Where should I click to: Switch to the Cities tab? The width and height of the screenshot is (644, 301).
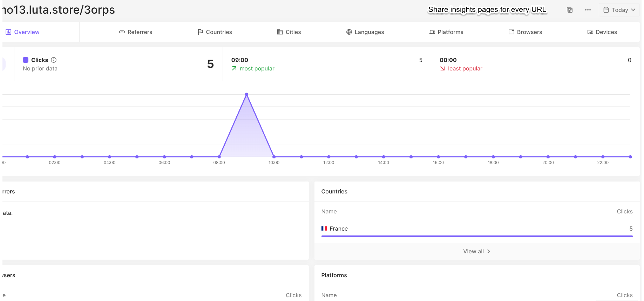pyautogui.click(x=289, y=32)
